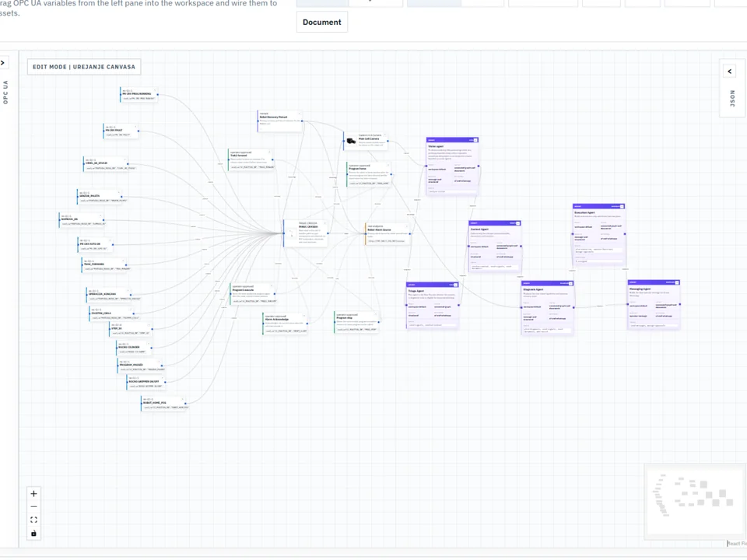Select the PN CRX FAULT variable node
747x560 pixels.
[x=121, y=131]
